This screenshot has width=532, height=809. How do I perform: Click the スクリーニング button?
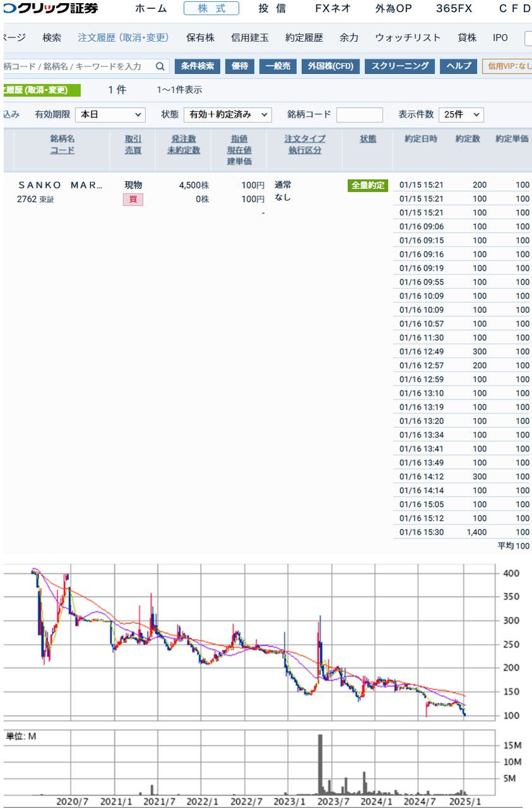pos(399,66)
